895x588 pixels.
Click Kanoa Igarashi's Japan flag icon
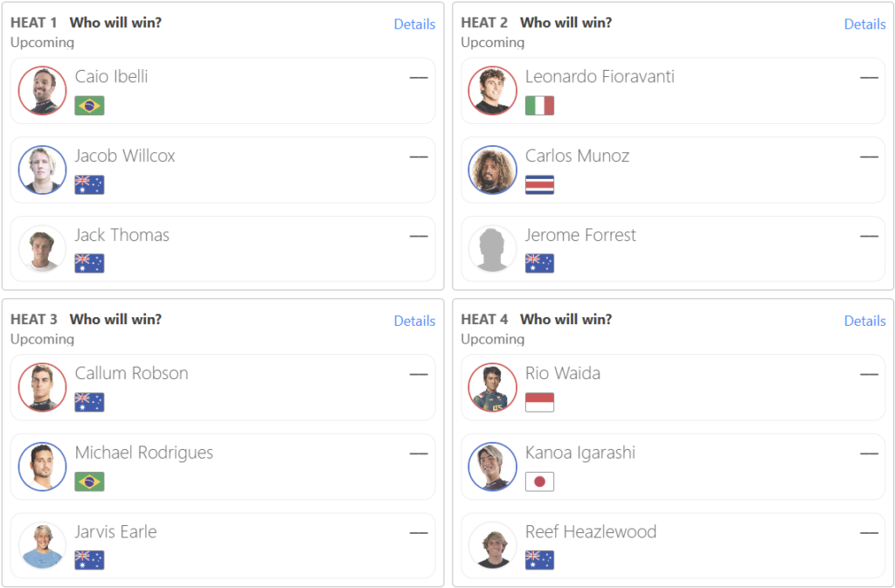(x=539, y=481)
